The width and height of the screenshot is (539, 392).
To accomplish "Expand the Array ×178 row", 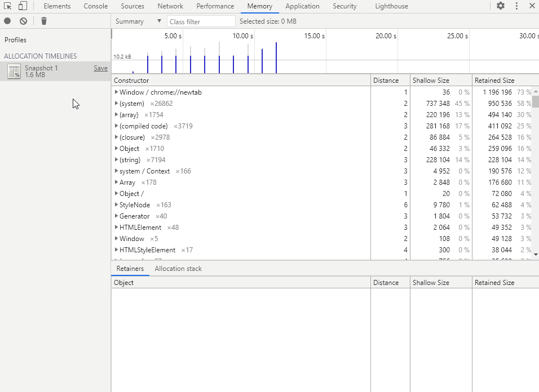I will tap(116, 182).
